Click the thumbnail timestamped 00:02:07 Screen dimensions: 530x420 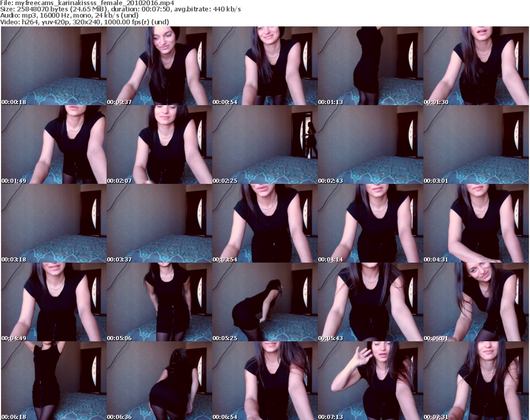159,144
